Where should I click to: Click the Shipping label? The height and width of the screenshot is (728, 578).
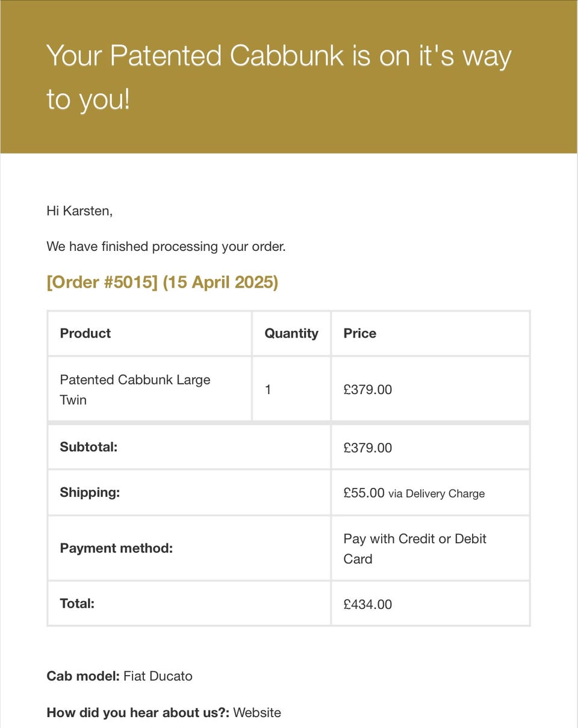pyautogui.click(x=90, y=492)
